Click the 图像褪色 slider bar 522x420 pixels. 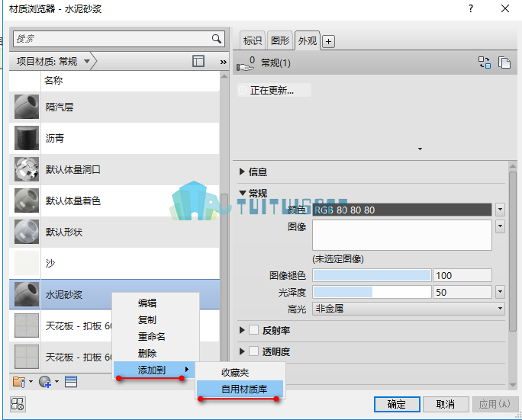pos(372,275)
